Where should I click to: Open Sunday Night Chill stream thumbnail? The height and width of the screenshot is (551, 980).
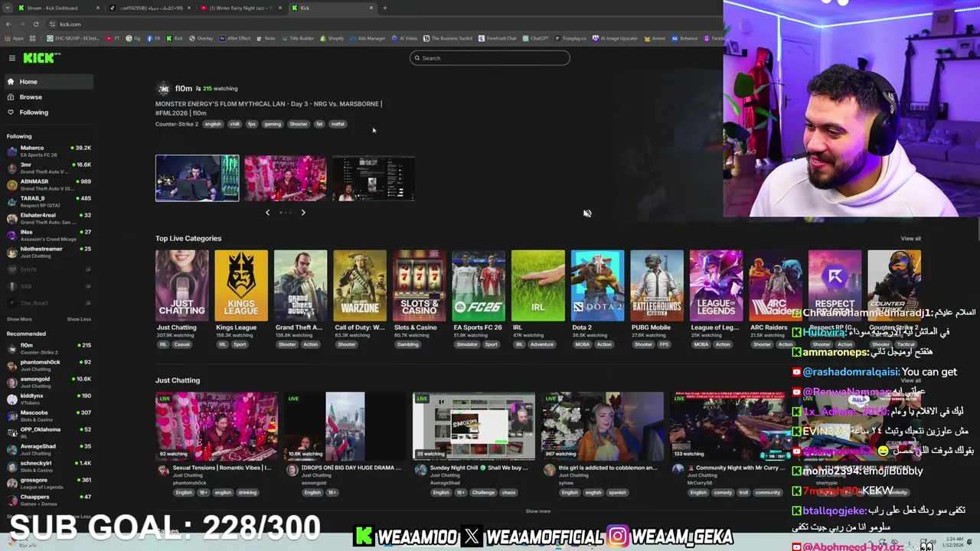point(474,426)
